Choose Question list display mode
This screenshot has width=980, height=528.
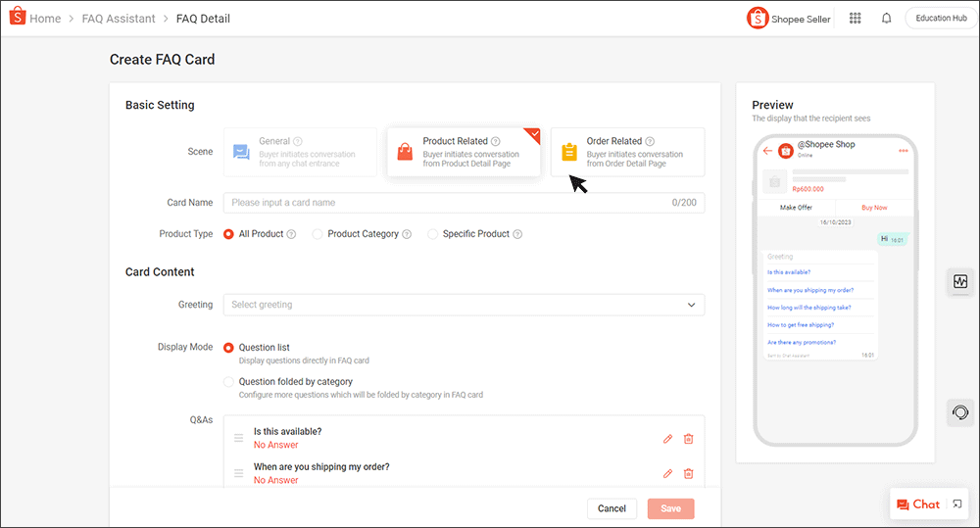pos(228,348)
